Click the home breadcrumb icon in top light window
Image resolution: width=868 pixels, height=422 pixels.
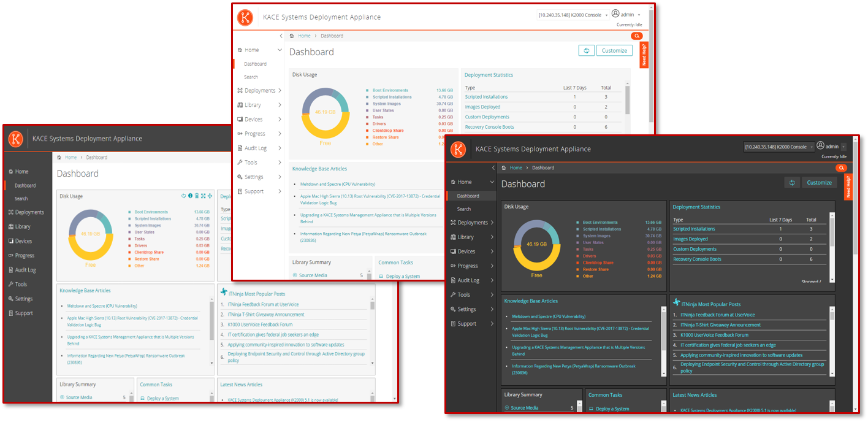[292, 36]
